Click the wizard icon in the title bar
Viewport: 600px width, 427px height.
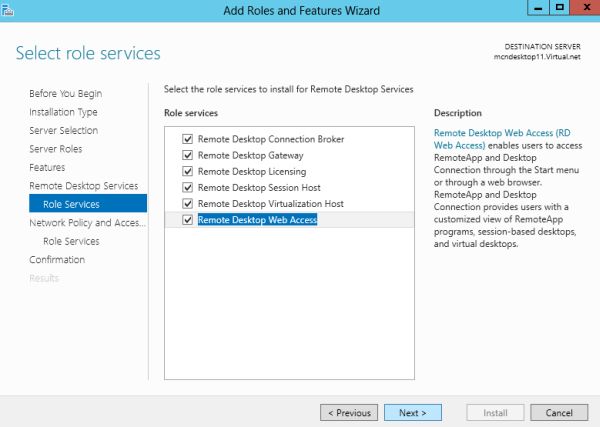coord(6,8)
